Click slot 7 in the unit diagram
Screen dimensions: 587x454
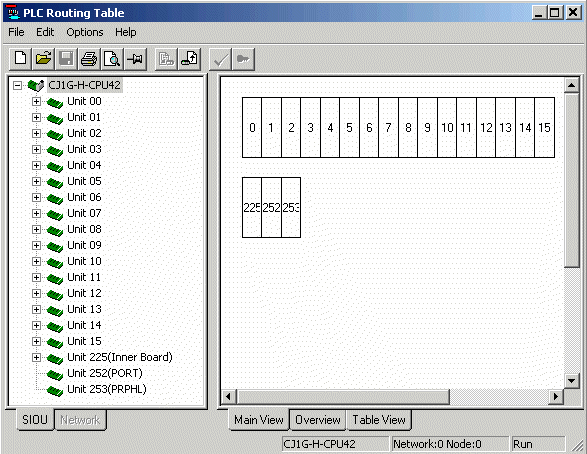click(x=389, y=128)
